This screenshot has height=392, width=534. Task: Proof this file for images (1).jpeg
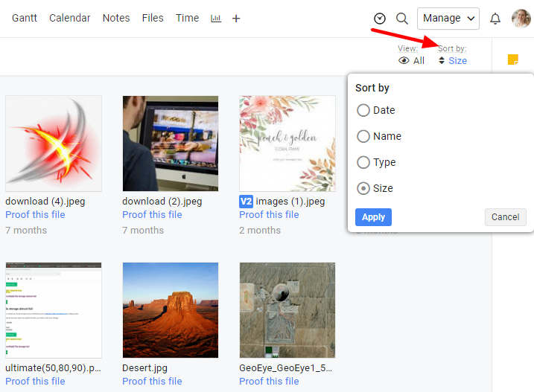click(x=269, y=215)
